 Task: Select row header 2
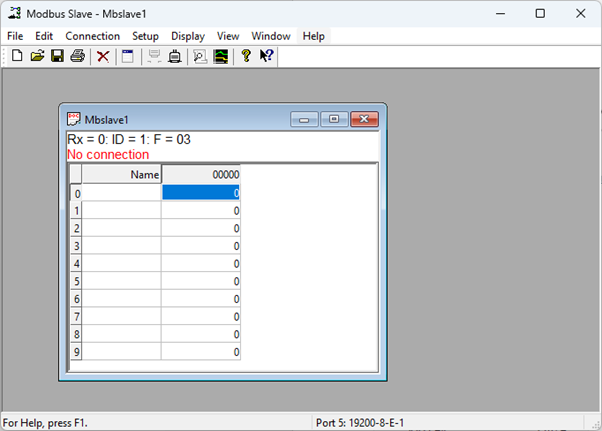76,228
